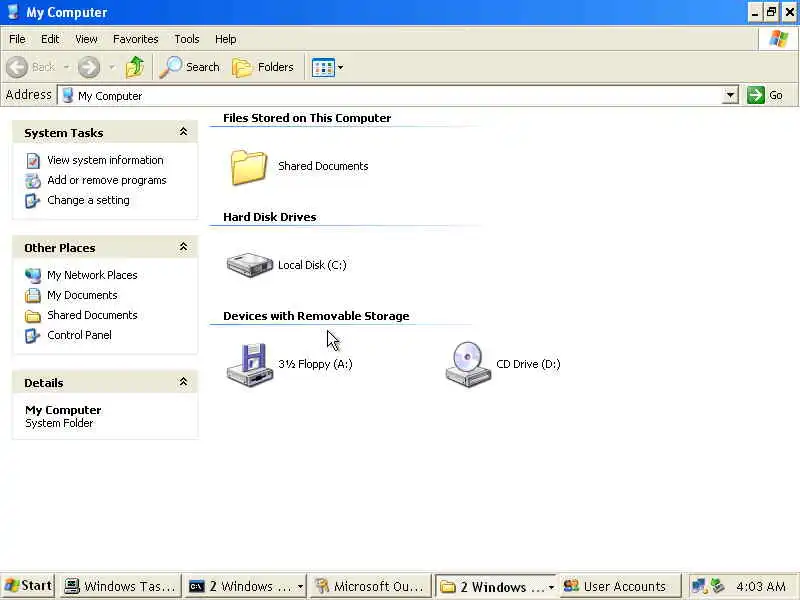Click the network connection tray icon
The height and width of the screenshot is (600, 800).
point(698,586)
